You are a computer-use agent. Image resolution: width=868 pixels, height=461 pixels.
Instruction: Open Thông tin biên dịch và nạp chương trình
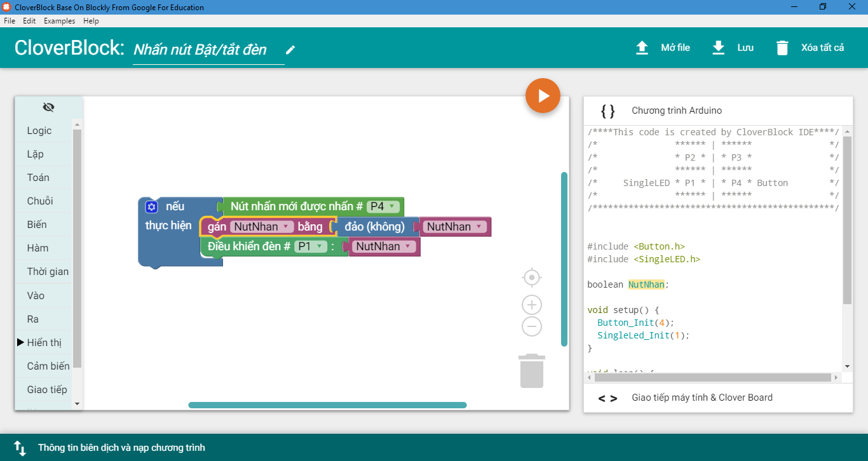[x=434, y=448]
